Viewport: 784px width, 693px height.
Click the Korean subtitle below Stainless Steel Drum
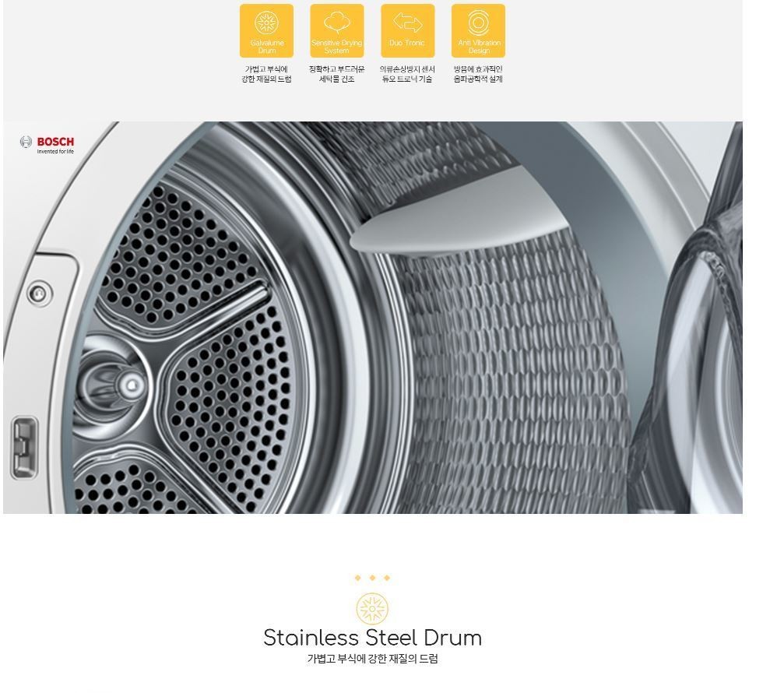(x=372, y=659)
